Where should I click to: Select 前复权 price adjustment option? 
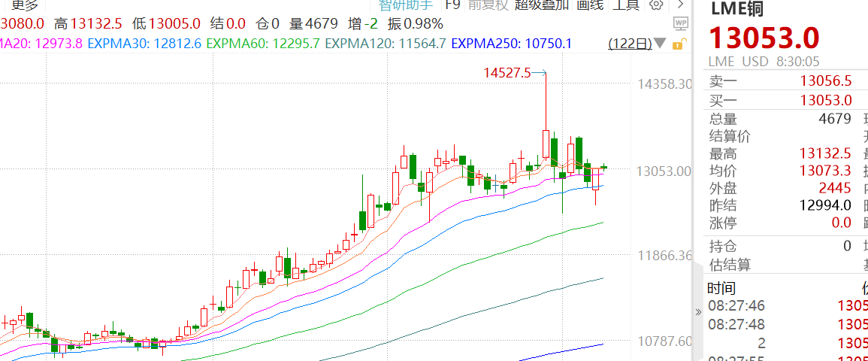click(488, 5)
